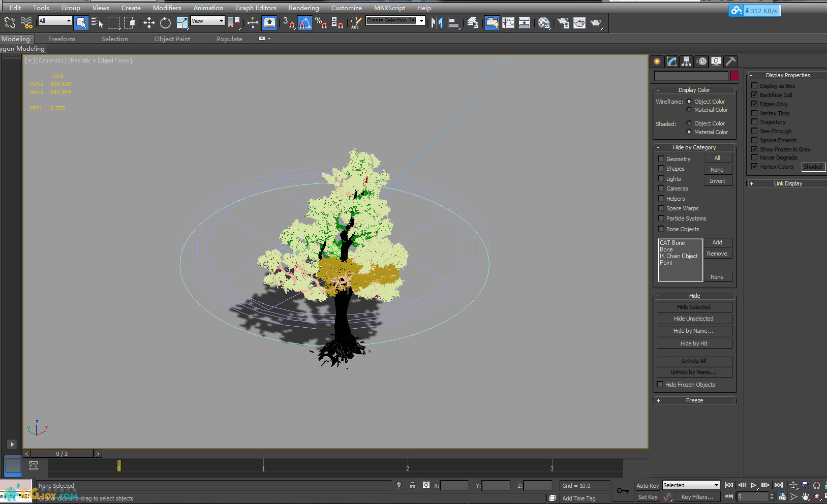This screenshot has height=504, width=827.
Task: Toggle the Window/Crossing selection mode
Action: (x=130, y=22)
